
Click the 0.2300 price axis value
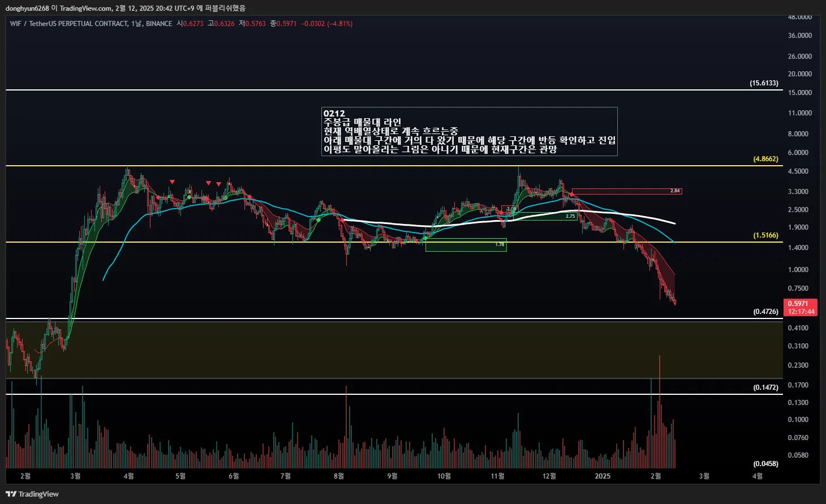[x=798, y=365]
